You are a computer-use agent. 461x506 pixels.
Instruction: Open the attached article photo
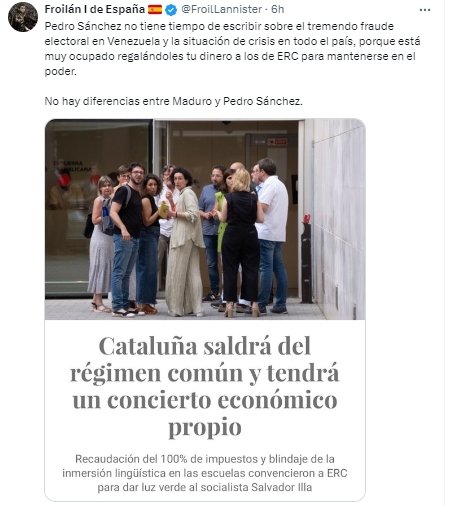tap(205, 219)
